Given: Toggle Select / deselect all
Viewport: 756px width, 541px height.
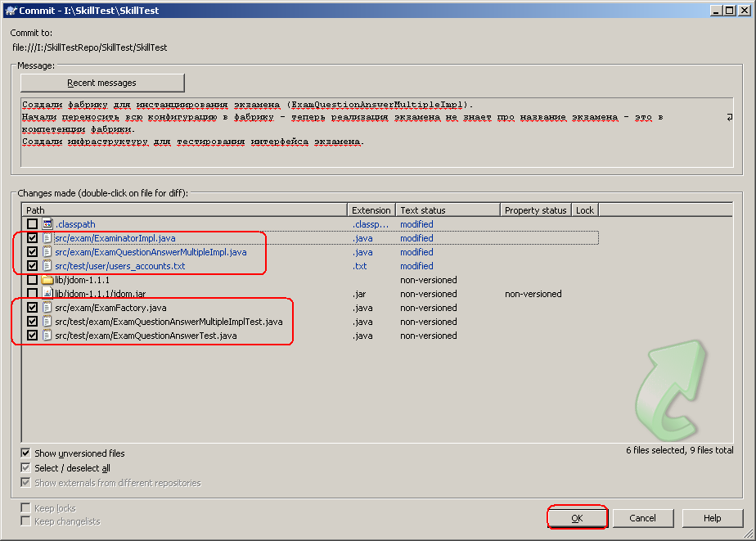Looking at the screenshot, I should click(26, 466).
